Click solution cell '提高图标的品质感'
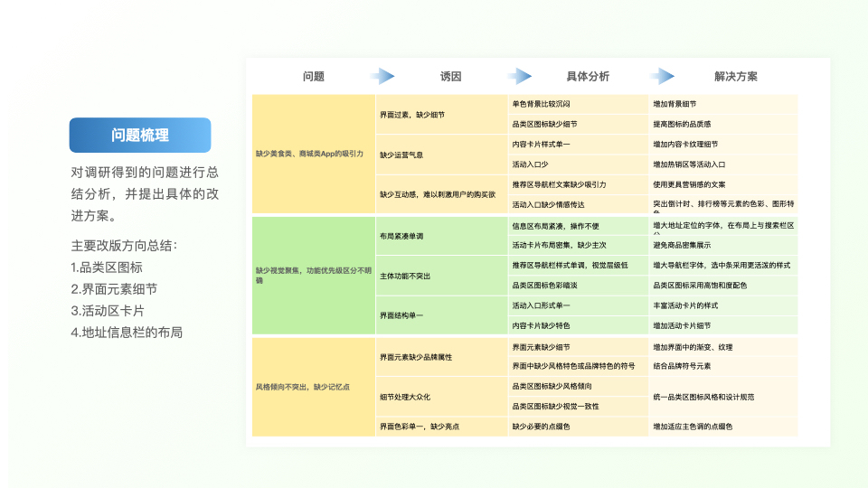Viewport: 868px width, 488px height. [x=723, y=124]
